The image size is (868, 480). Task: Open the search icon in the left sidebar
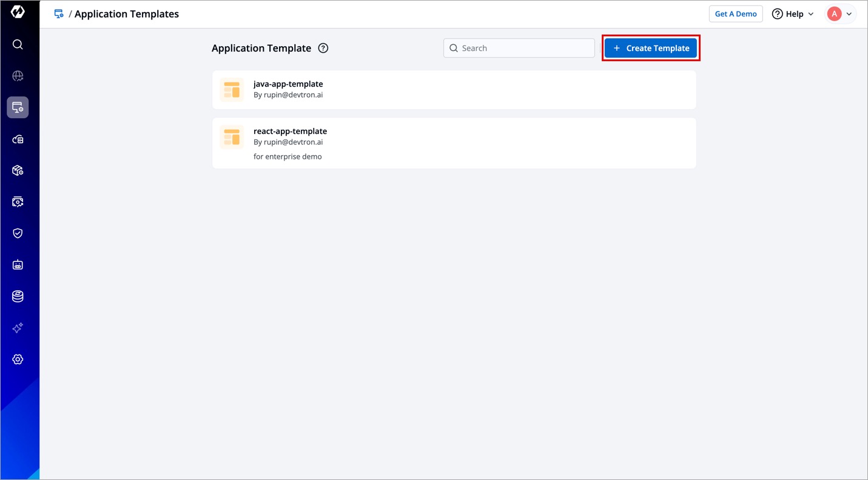click(x=18, y=44)
